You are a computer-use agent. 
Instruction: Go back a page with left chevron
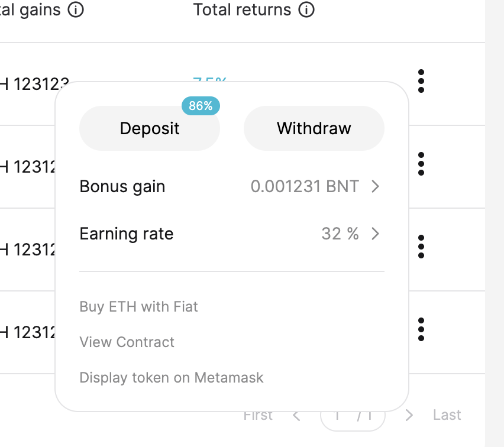pyautogui.click(x=296, y=415)
